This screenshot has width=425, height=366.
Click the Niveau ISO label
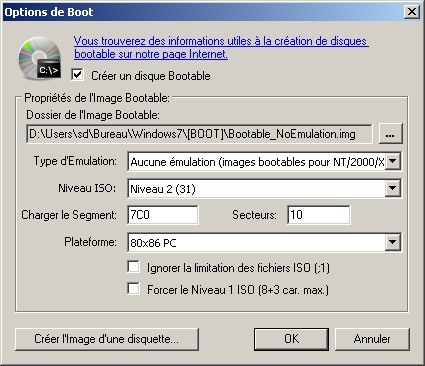coord(87,188)
